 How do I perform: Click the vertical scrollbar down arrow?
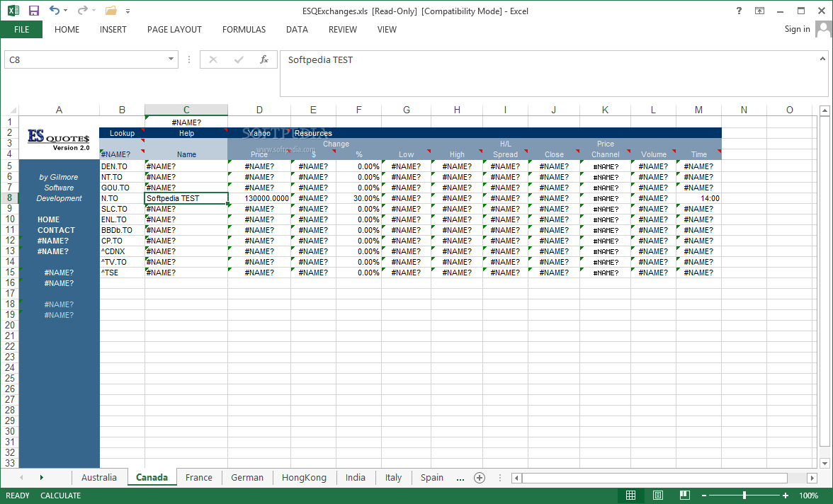click(x=824, y=464)
